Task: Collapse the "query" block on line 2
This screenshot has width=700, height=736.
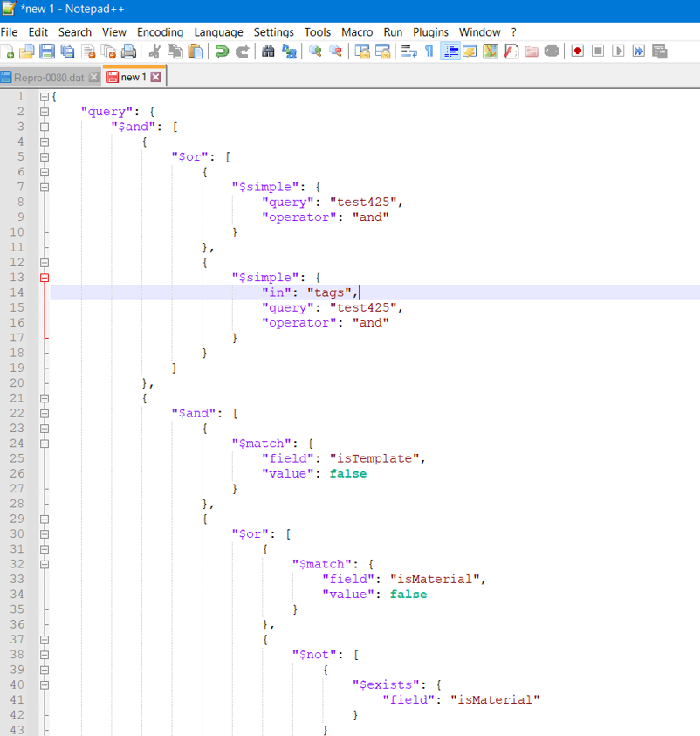Action: coord(45,112)
